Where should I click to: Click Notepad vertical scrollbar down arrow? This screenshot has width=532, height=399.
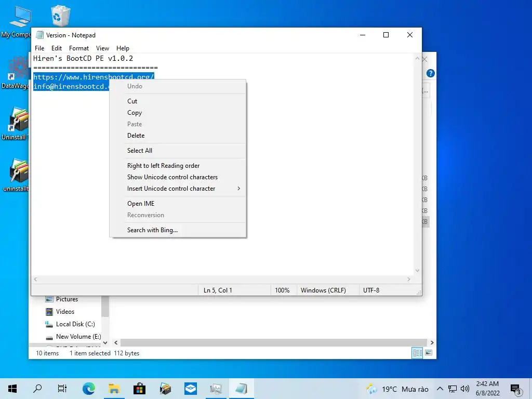coord(417,271)
